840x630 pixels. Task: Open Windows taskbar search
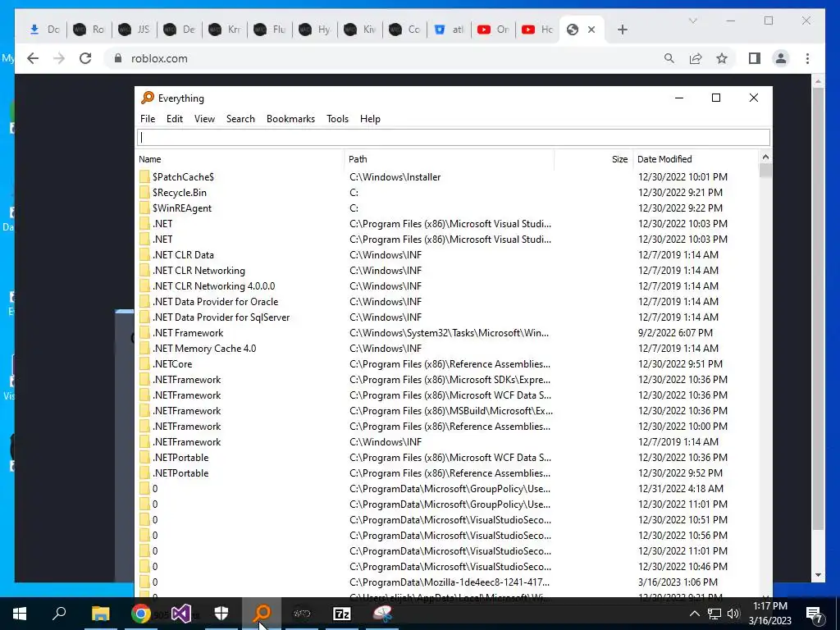pos(59,614)
